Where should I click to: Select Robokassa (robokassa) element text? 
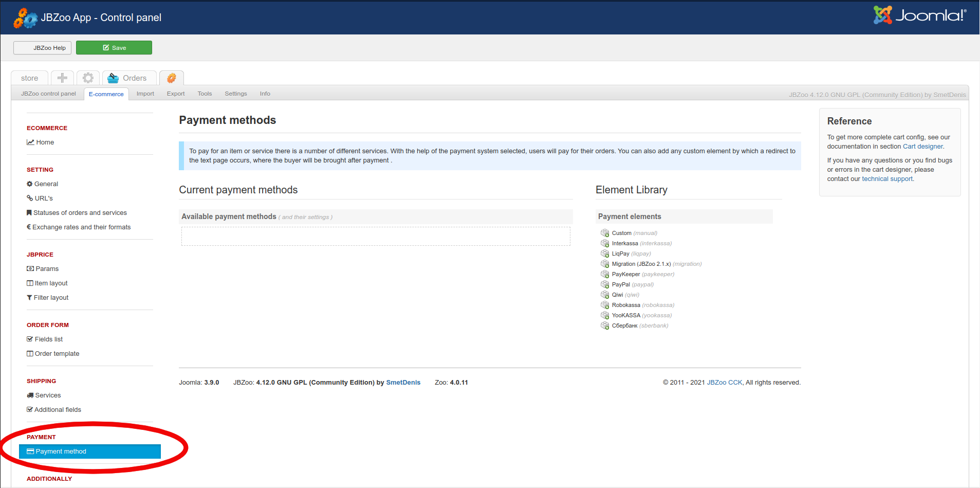click(x=643, y=305)
